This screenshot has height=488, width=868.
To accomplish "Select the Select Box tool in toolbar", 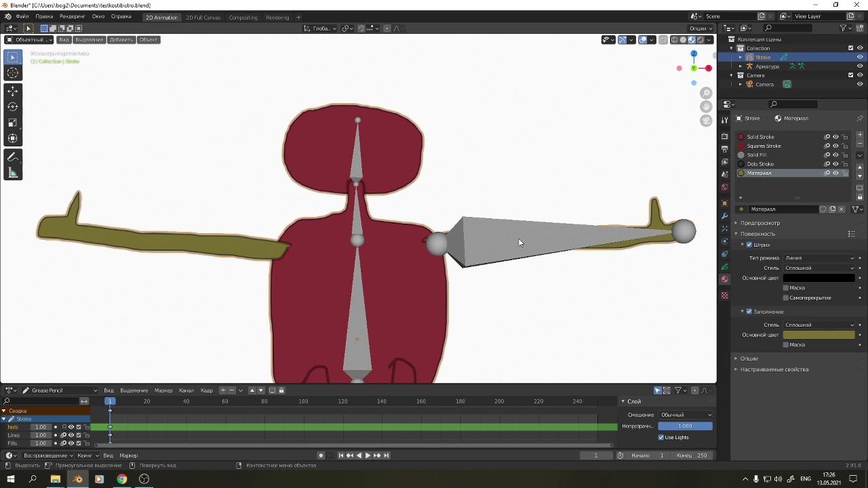I will (12, 57).
